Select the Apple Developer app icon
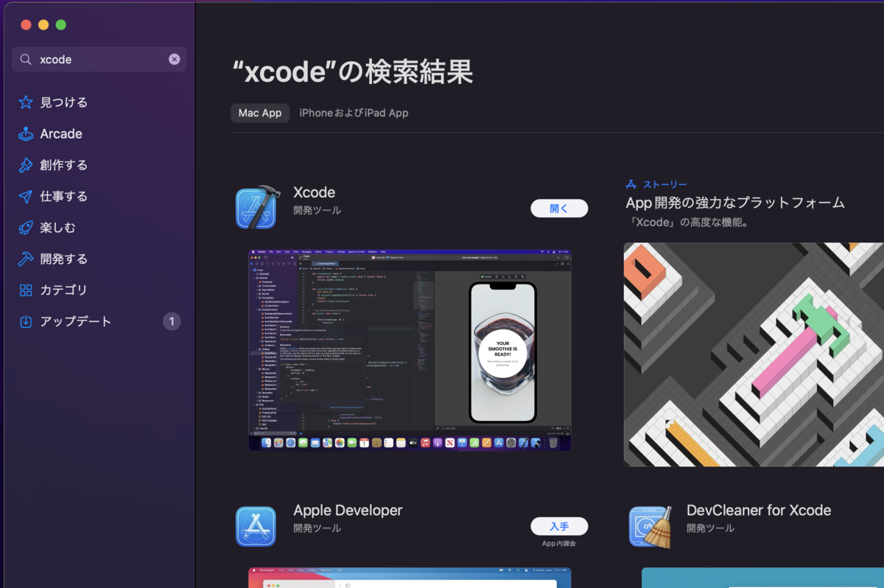 (x=256, y=525)
